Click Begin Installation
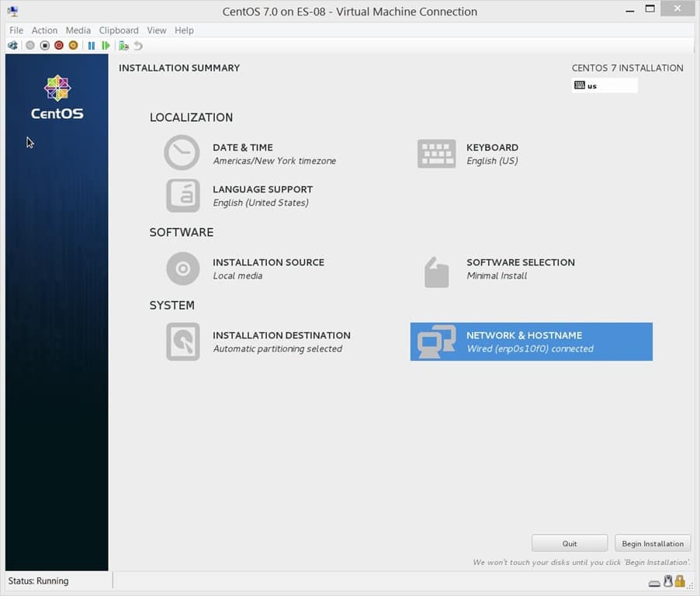This screenshot has width=700, height=596. tap(653, 542)
